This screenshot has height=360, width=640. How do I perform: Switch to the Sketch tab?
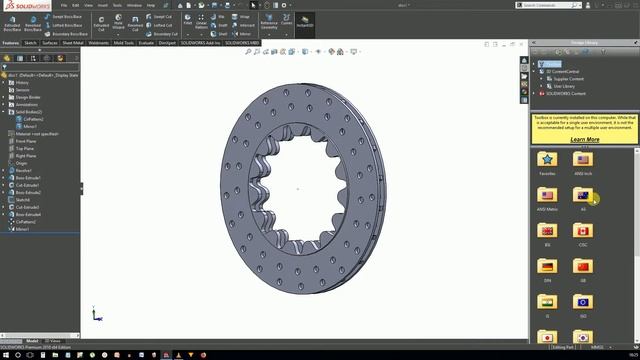[30, 43]
